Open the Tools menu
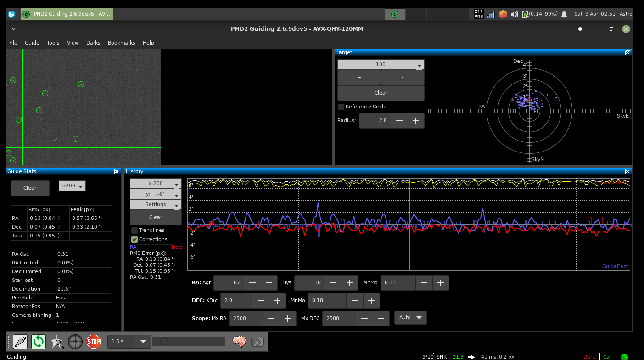Image resolution: width=644 pixels, height=360 pixels. click(53, 43)
